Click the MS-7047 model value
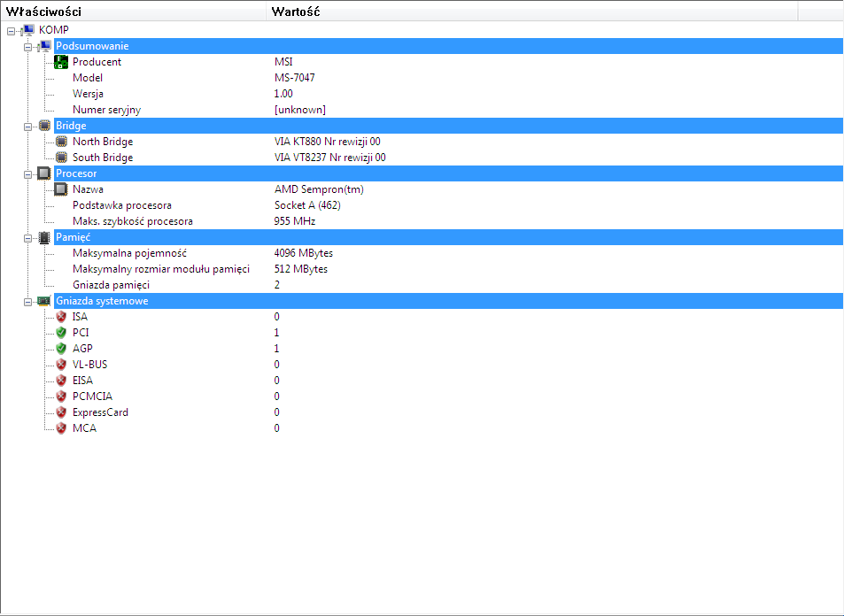The height and width of the screenshot is (616, 844). [294, 78]
